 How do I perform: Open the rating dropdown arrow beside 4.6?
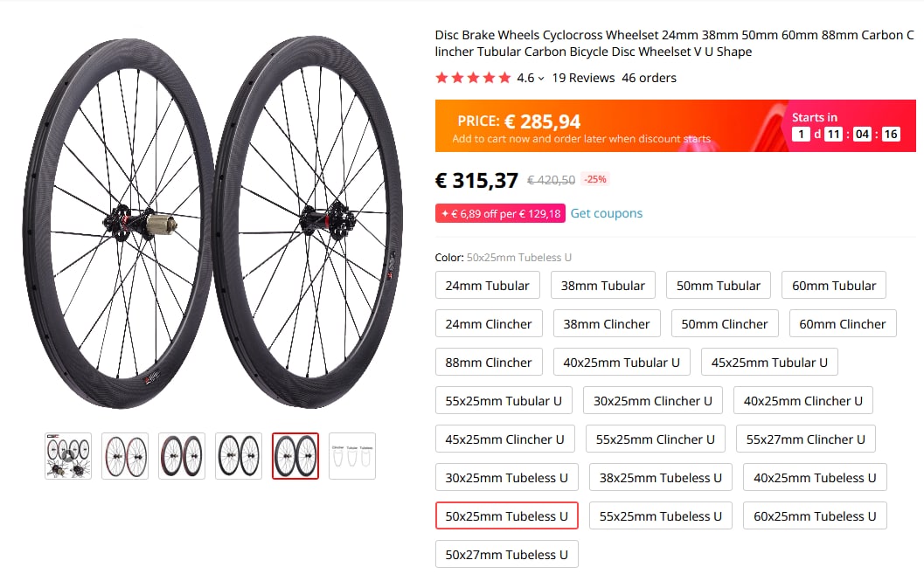pos(541,79)
